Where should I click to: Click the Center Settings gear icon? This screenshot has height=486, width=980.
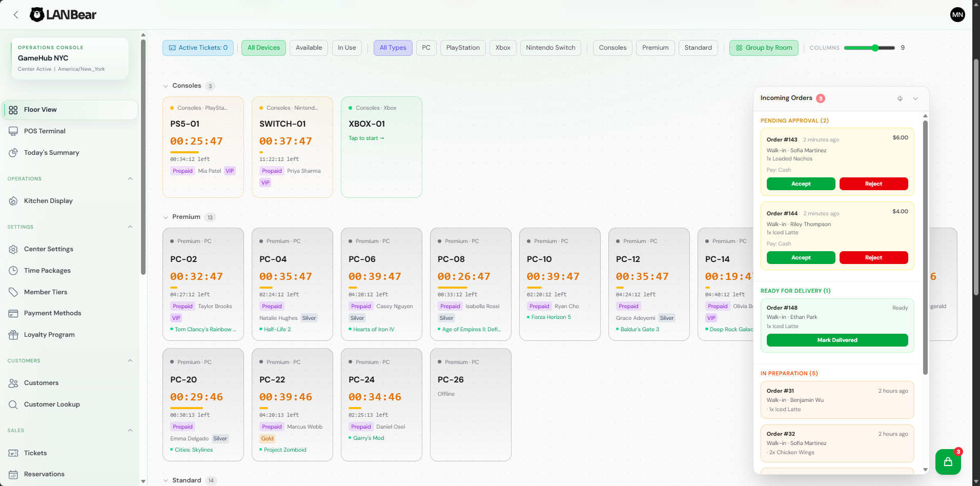13,249
